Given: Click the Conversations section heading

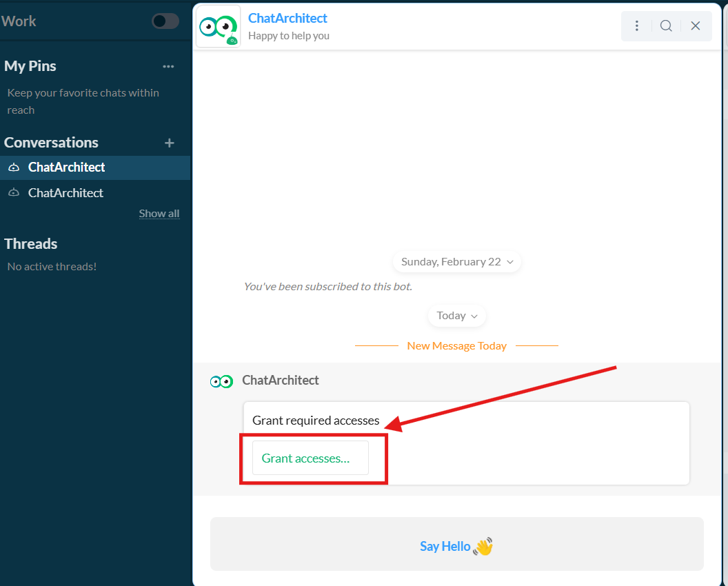Looking at the screenshot, I should point(52,143).
